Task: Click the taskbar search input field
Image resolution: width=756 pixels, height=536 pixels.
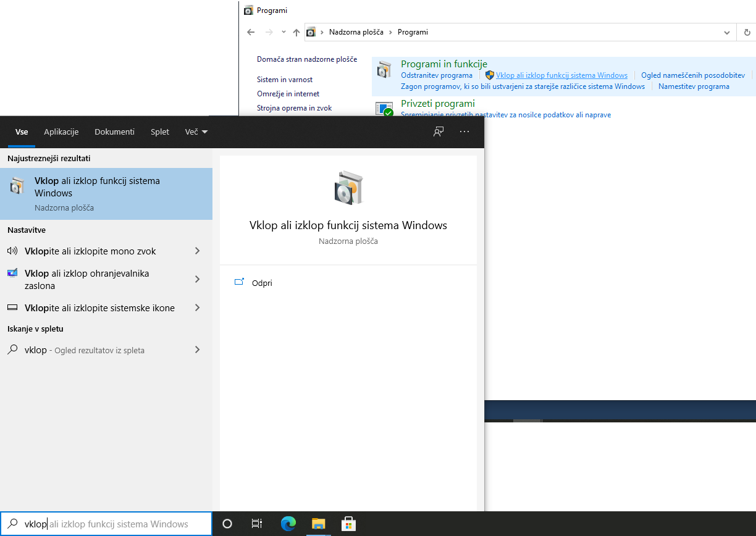Action: [x=106, y=524]
